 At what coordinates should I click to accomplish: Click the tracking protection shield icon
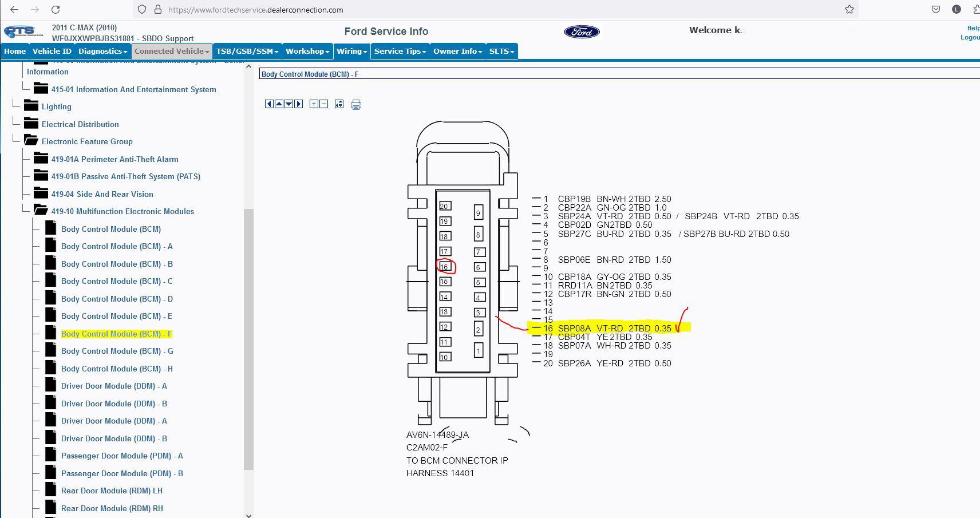pos(142,10)
